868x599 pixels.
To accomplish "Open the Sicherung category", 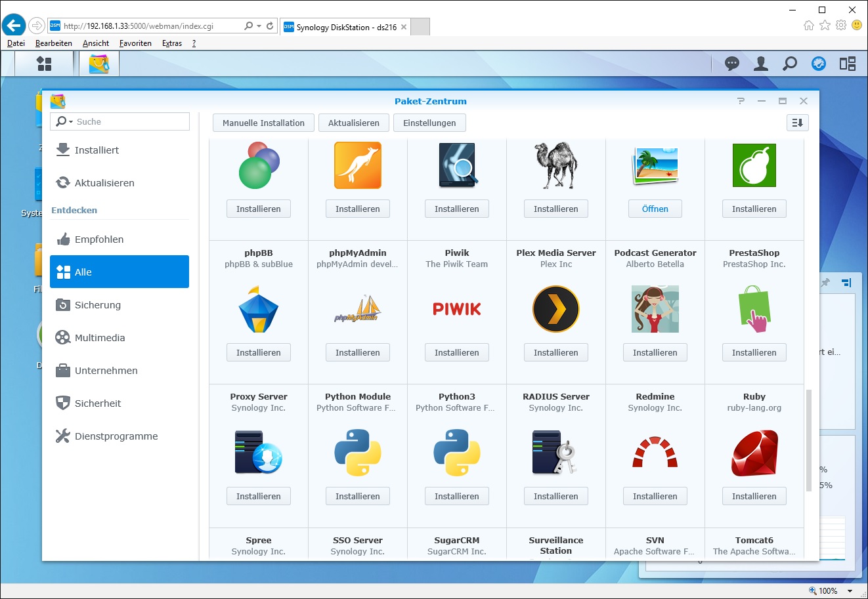I will tap(119, 305).
